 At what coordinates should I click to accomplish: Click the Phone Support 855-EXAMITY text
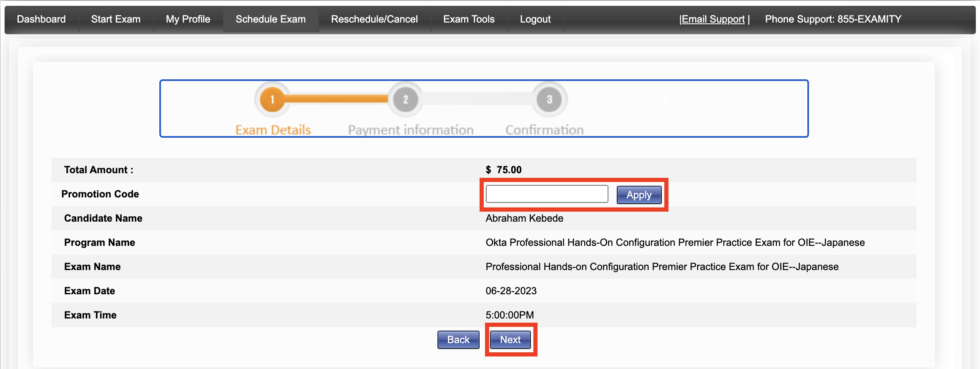tap(833, 19)
